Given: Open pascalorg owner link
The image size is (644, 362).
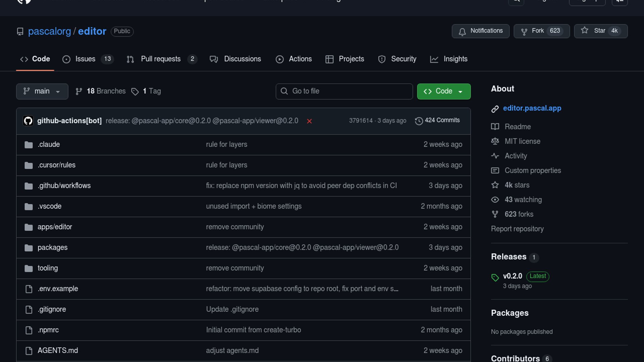Looking at the screenshot, I should tap(50, 31).
